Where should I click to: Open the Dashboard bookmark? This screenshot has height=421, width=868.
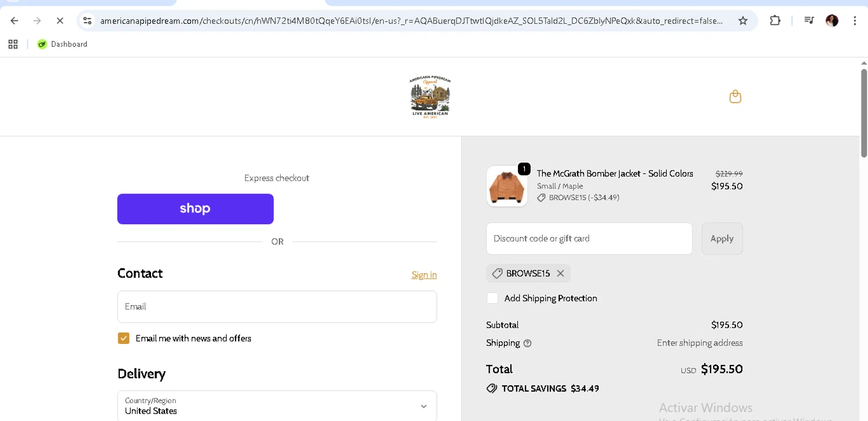click(x=62, y=44)
